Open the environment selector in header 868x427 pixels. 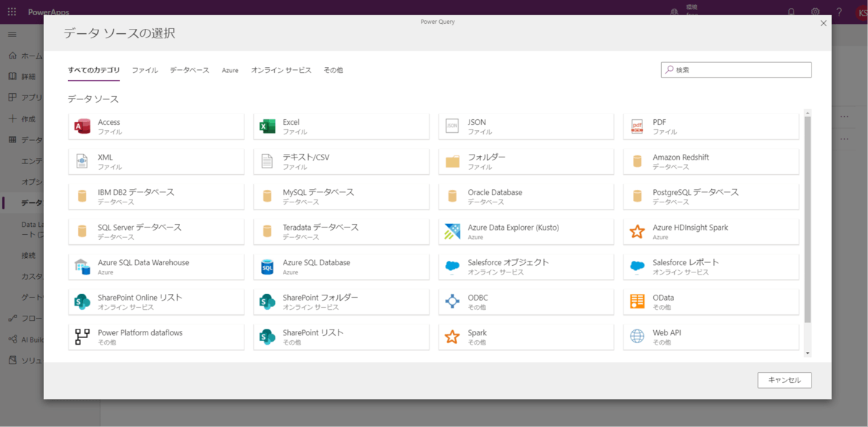pos(684,12)
